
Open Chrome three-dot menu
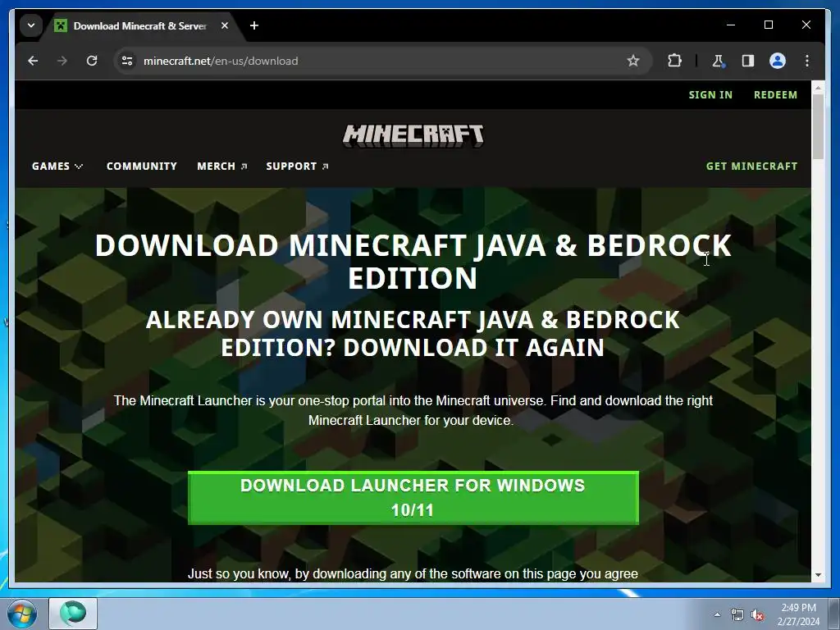[x=807, y=61]
